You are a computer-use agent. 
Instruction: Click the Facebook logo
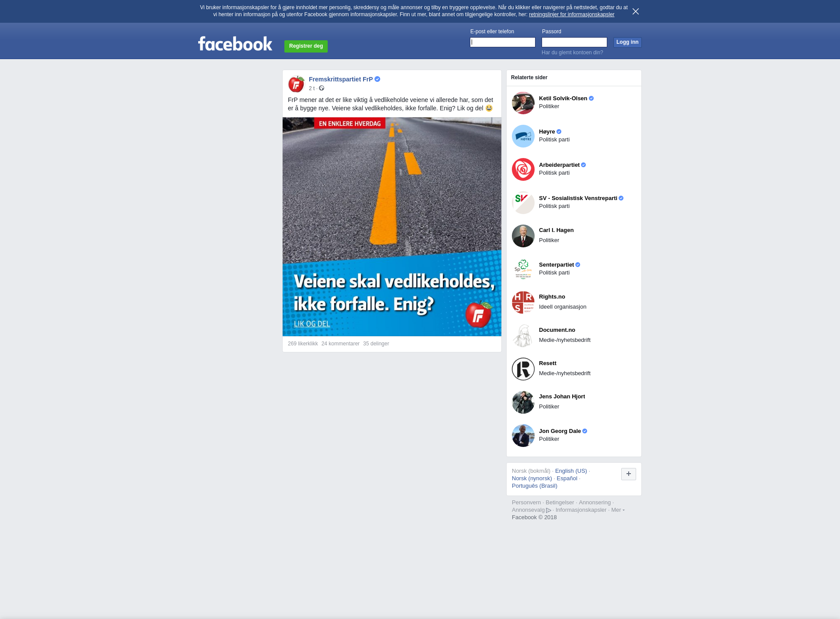pyautogui.click(x=235, y=44)
